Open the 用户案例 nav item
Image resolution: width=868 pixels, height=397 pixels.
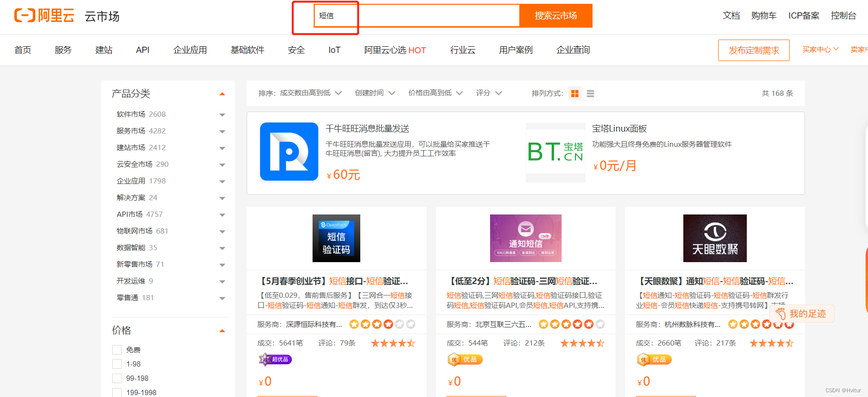tap(516, 50)
